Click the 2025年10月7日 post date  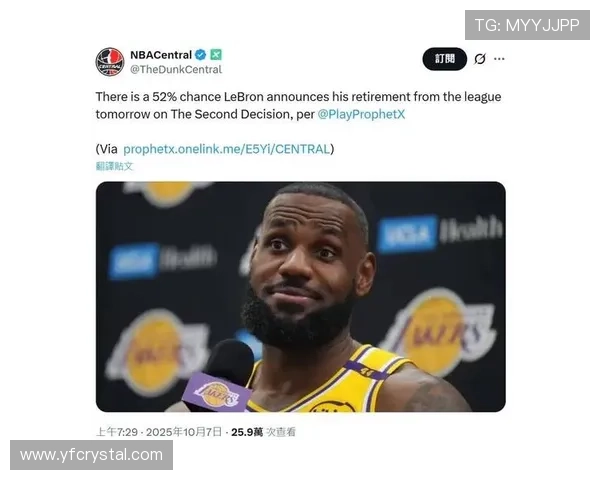(x=184, y=432)
